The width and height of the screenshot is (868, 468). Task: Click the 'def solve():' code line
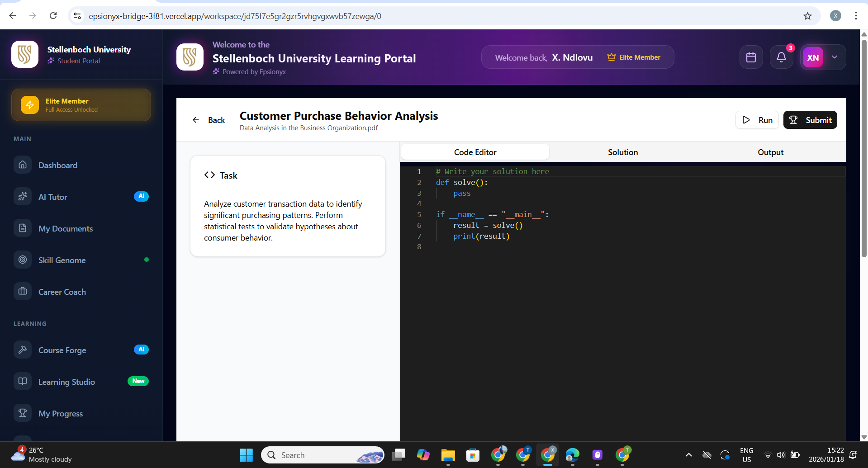click(462, 182)
